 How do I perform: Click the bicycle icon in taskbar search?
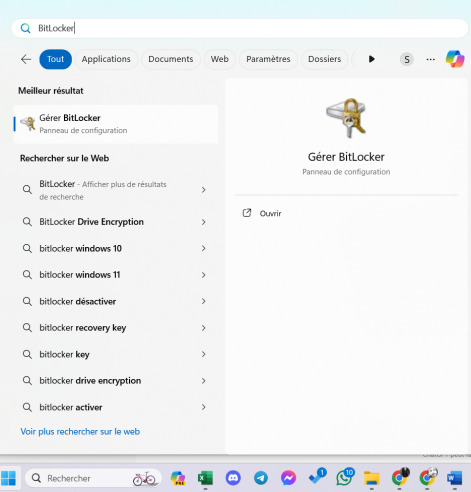[144, 478]
